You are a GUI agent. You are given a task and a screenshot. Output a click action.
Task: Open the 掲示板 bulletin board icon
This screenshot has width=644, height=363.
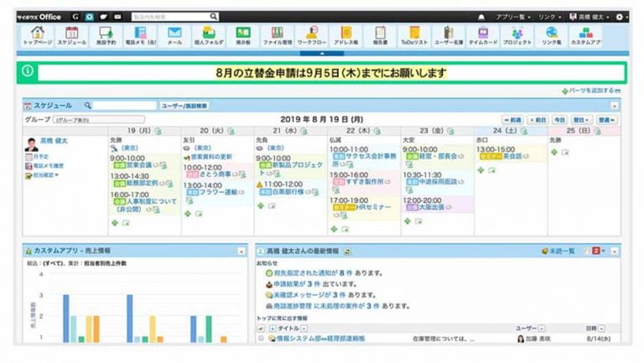(242, 35)
